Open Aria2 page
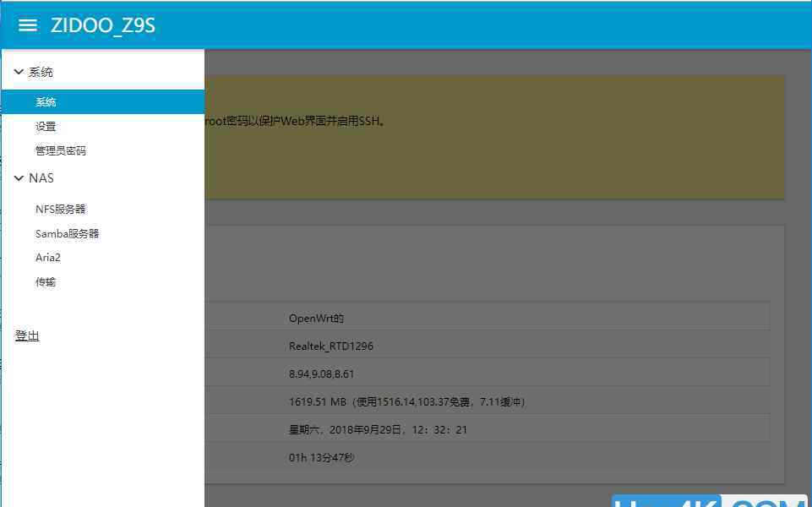Viewport: 812px width, 507px height. tap(48, 258)
